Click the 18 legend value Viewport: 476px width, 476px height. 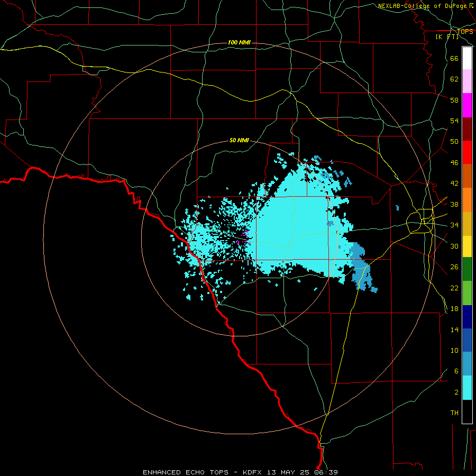(454, 309)
